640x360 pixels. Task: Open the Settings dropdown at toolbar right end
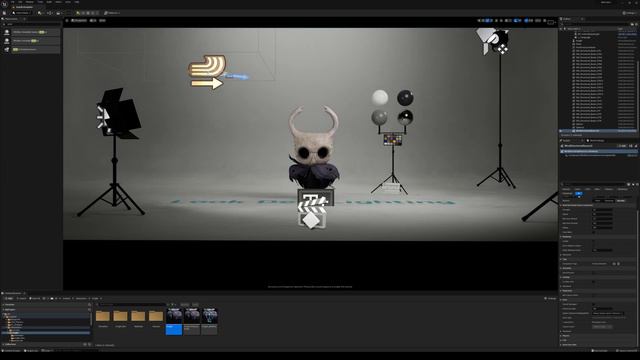pyautogui.click(x=630, y=13)
